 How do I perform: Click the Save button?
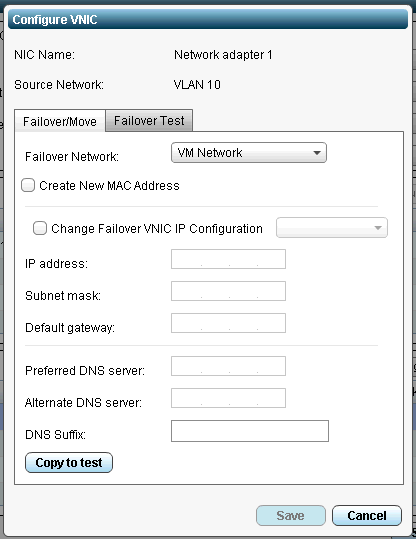[x=291, y=516]
